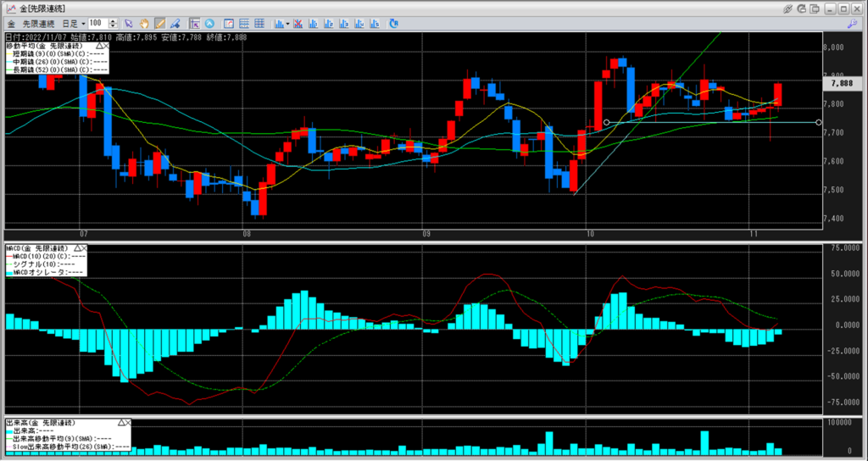868x461 pixels.
Task: Click the 50.0000 MACD axis label
Action: (844, 275)
